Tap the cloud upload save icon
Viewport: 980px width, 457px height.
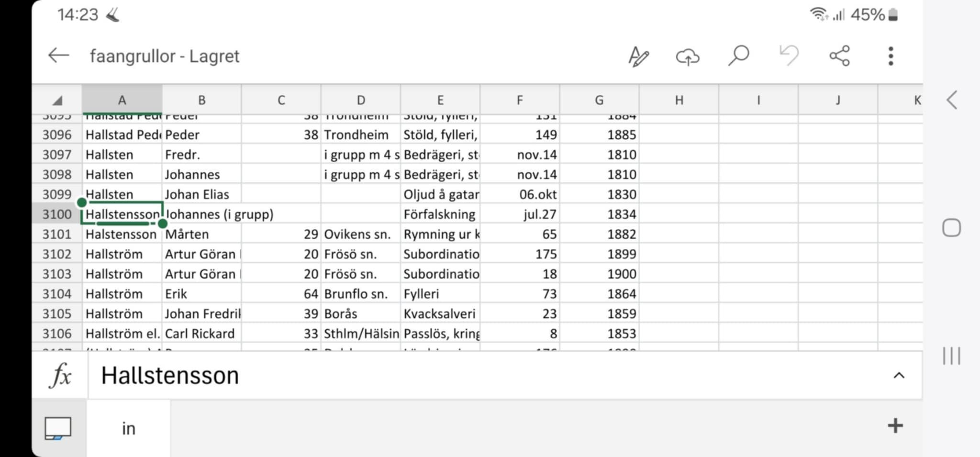[x=688, y=57]
